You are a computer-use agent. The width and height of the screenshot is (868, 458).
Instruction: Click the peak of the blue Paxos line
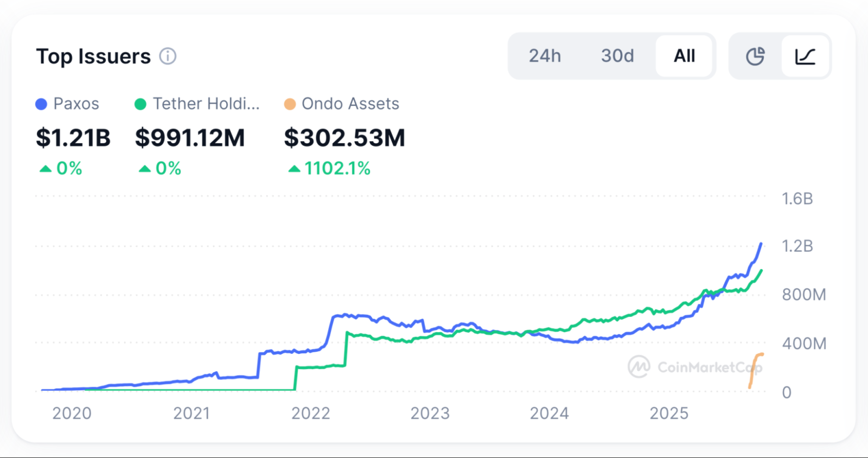click(x=761, y=244)
